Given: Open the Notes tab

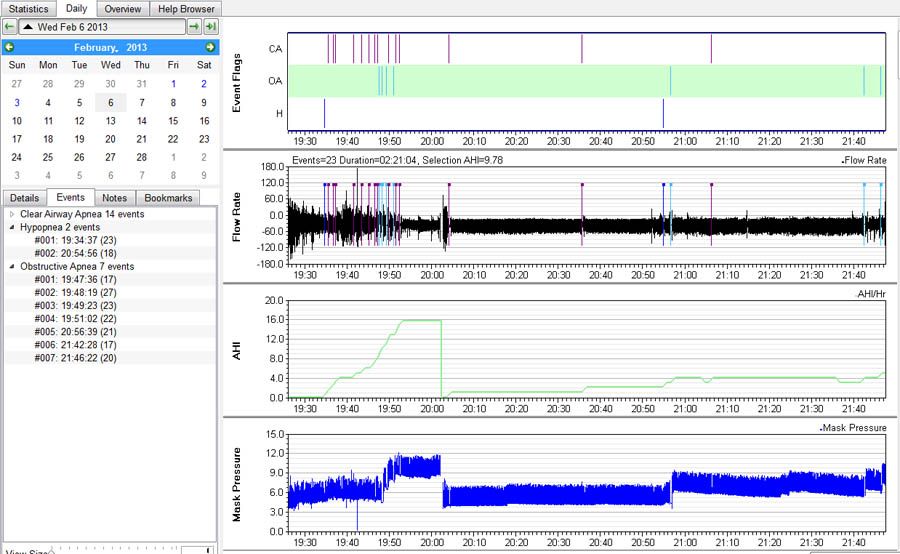Looking at the screenshot, I should (x=115, y=197).
